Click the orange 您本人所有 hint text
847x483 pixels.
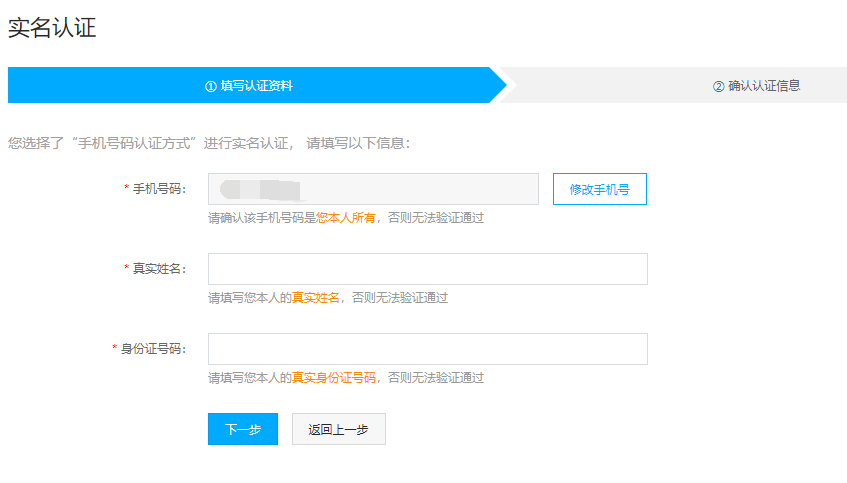pyautogui.click(x=346, y=217)
